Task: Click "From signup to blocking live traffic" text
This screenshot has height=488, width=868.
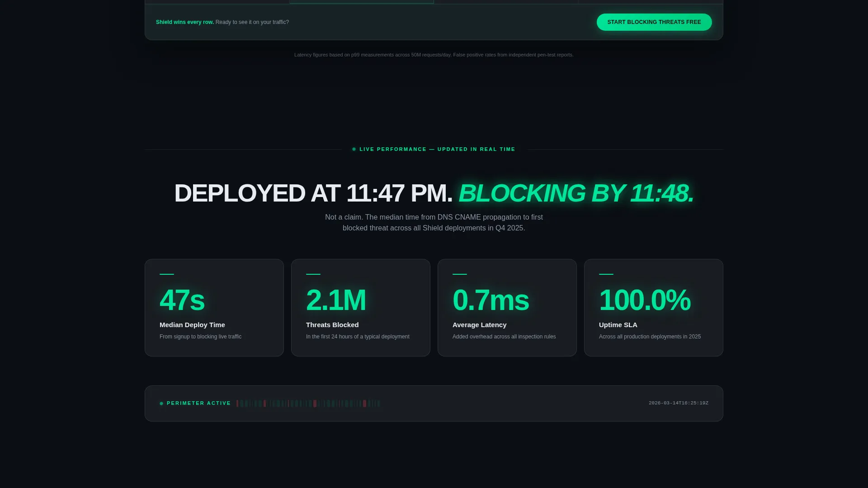Action: (x=200, y=337)
